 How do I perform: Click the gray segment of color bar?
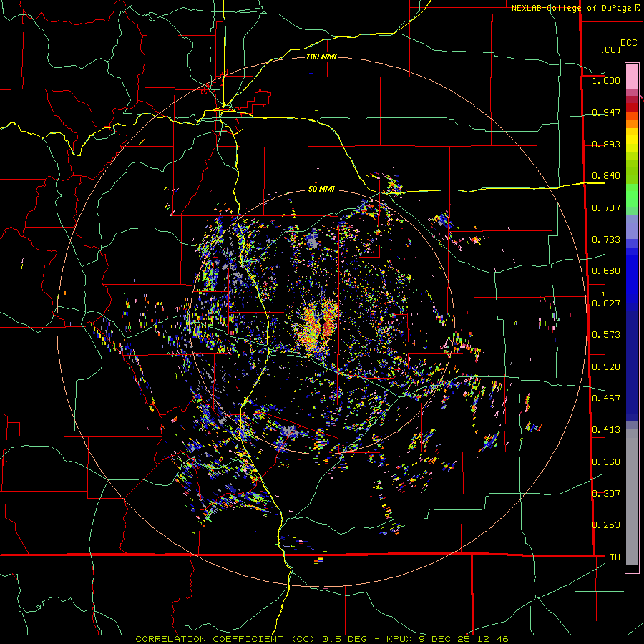[x=632, y=497]
